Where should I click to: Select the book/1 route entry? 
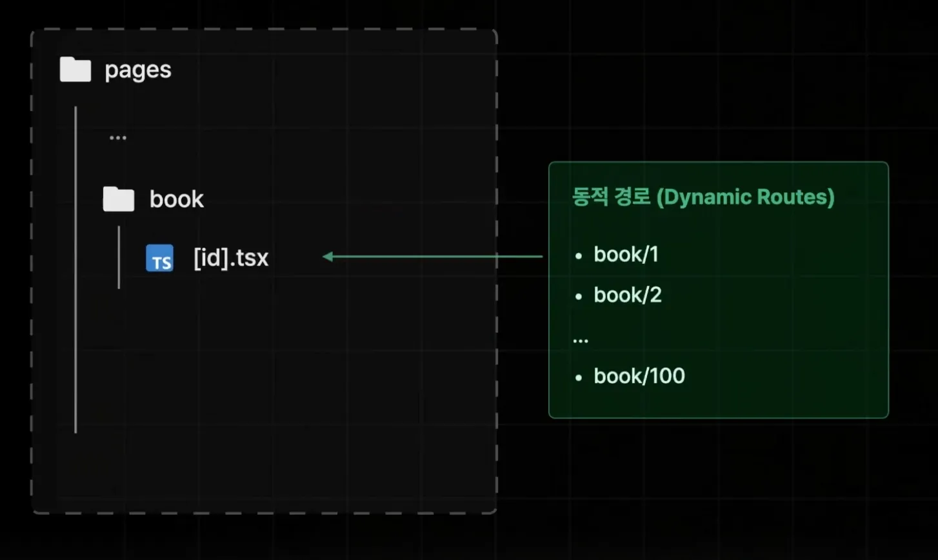point(626,255)
